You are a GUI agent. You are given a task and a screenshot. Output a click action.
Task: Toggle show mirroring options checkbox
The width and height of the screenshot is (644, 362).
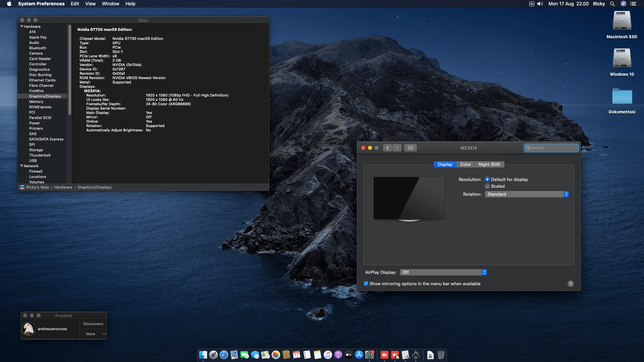[x=366, y=284]
